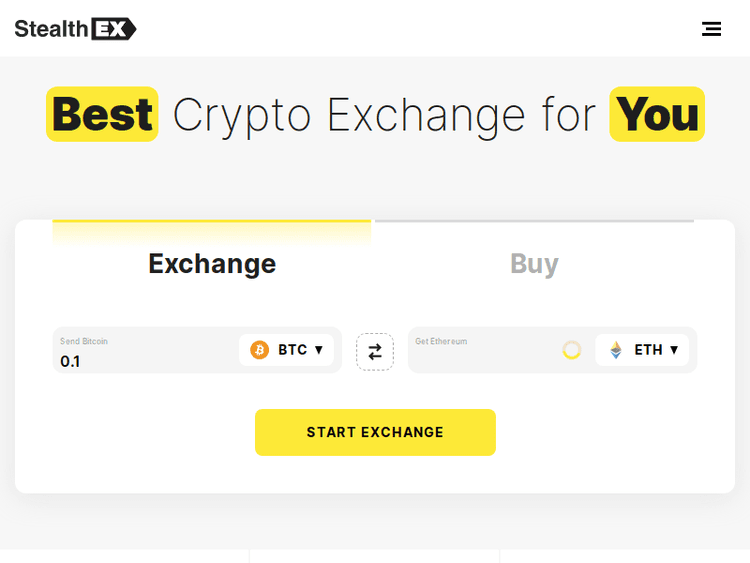Image resolution: width=750 pixels, height=563 pixels.
Task: Click the StealthEX logo
Action: point(75,29)
